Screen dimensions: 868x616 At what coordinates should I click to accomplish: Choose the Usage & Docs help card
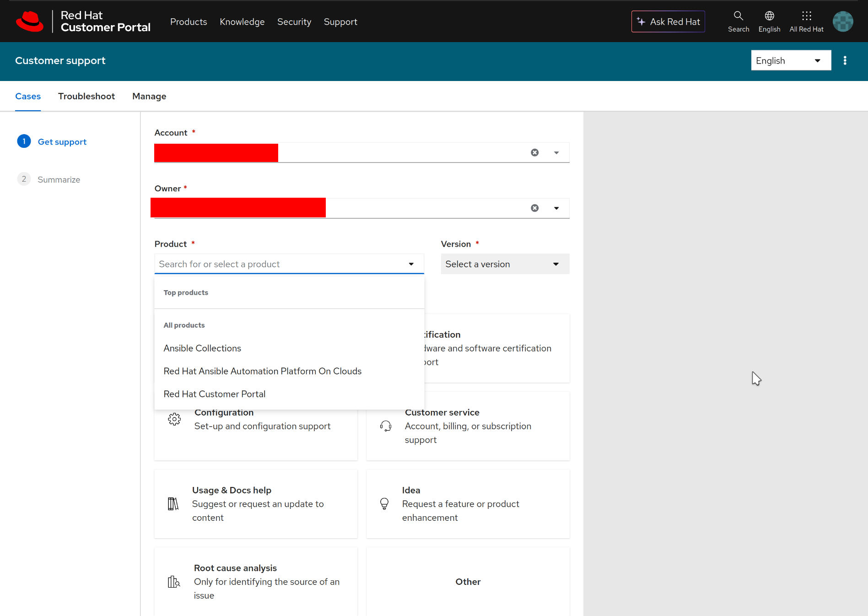pyautogui.click(x=256, y=504)
